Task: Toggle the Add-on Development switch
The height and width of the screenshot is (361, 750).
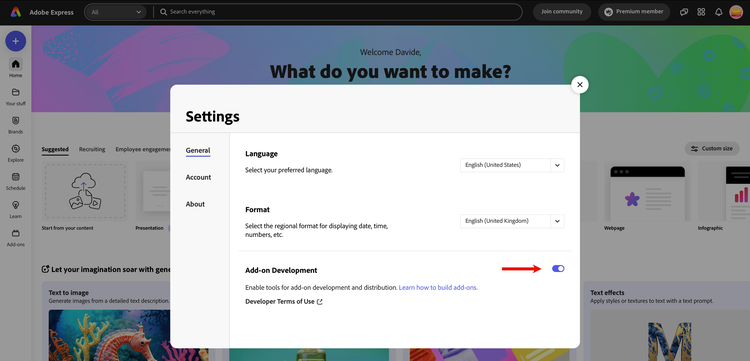Action: point(558,269)
